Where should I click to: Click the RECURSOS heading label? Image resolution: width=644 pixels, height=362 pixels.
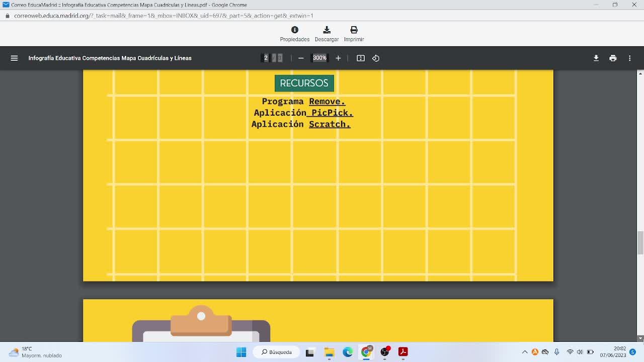(x=304, y=83)
